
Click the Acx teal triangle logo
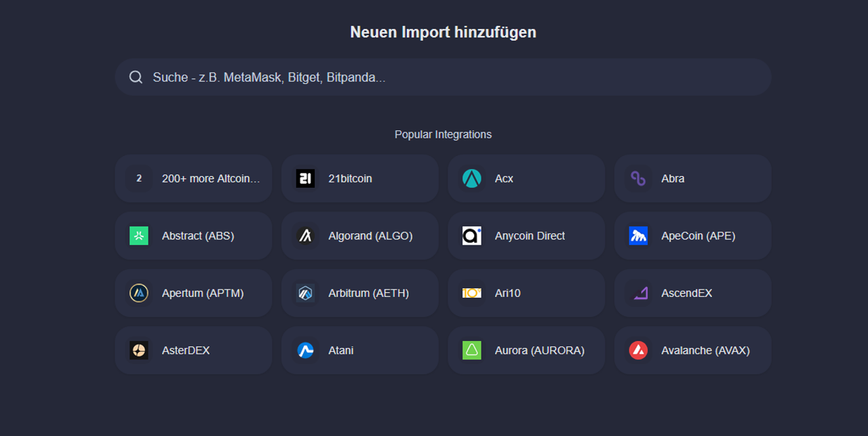[471, 178]
